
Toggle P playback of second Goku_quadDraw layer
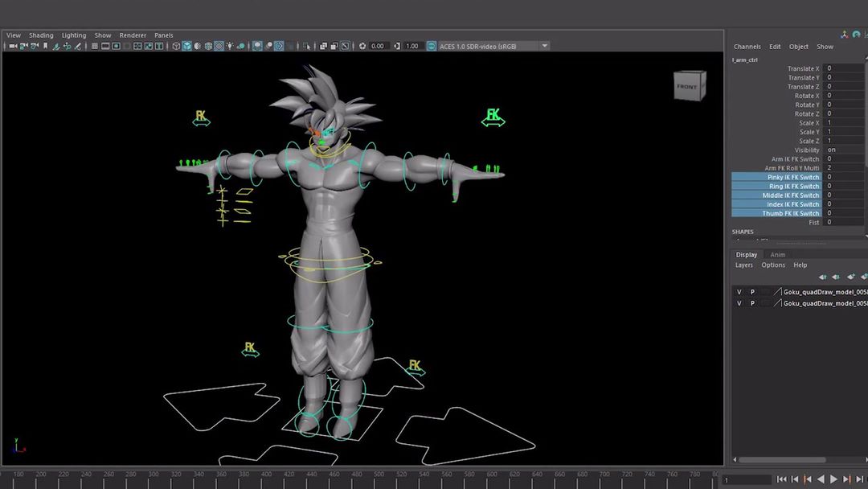[x=752, y=303]
